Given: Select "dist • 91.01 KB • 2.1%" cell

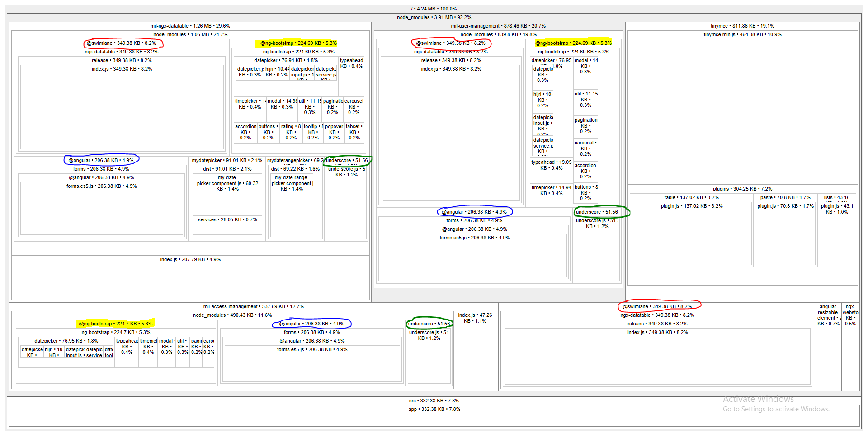Looking at the screenshot, I should (x=226, y=169).
